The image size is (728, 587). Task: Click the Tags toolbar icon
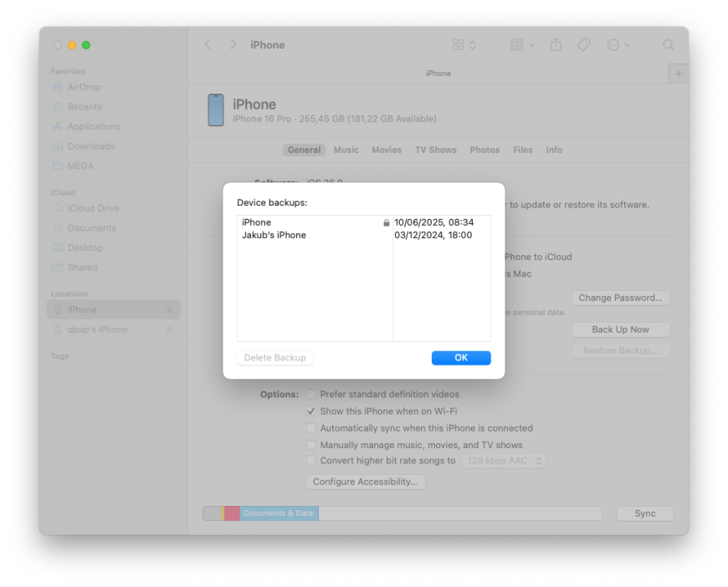pyautogui.click(x=583, y=45)
